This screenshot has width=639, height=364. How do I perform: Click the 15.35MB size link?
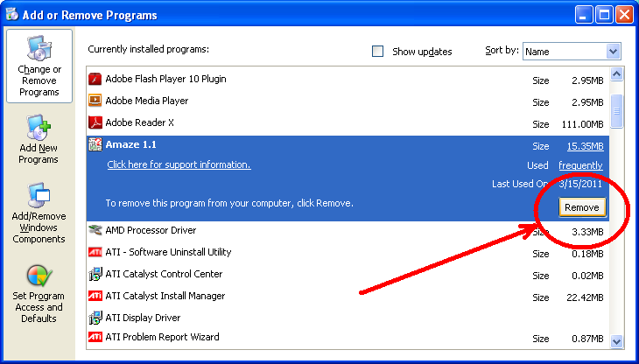click(586, 146)
